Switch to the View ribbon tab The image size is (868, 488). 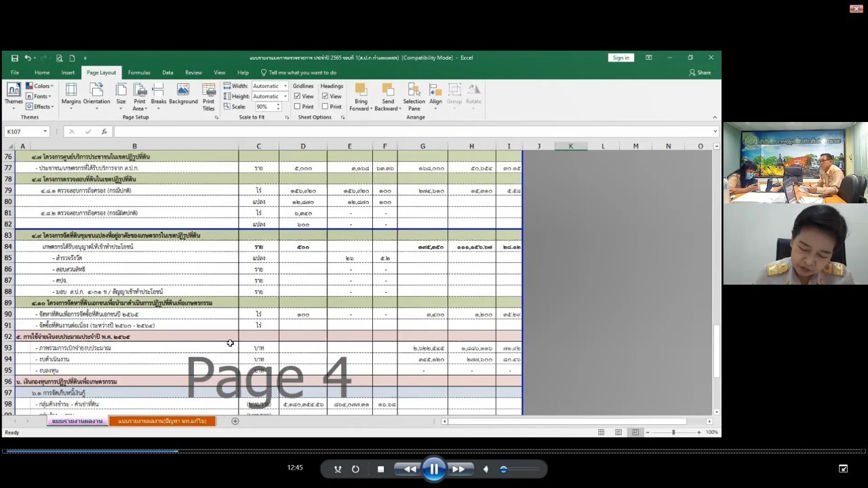[x=220, y=73]
